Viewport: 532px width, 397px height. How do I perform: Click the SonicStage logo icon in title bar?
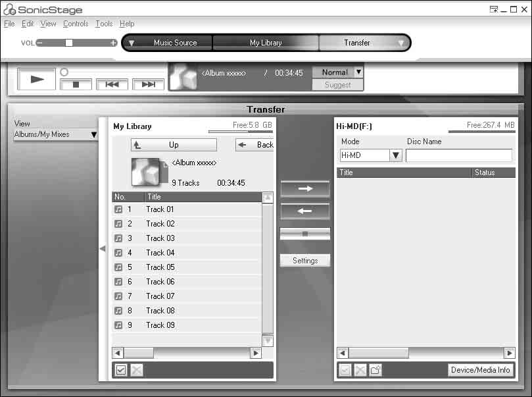pyautogui.click(x=9, y=9)
